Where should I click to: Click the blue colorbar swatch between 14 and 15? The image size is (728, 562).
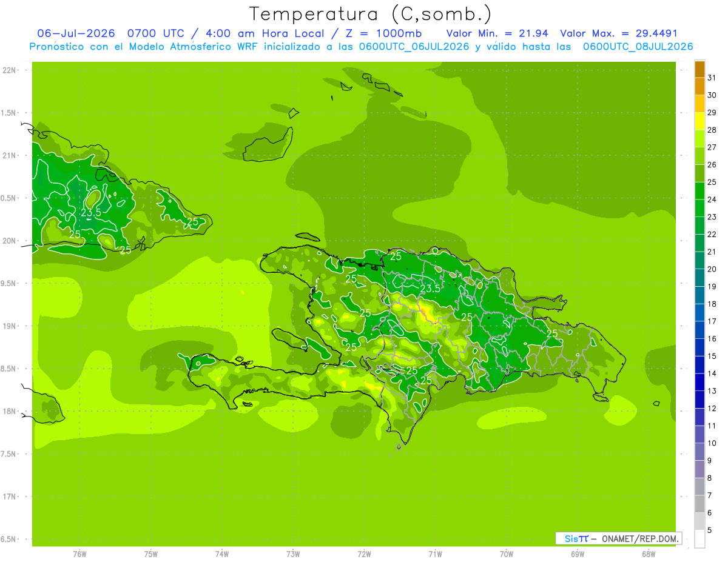tap(699, 365)
